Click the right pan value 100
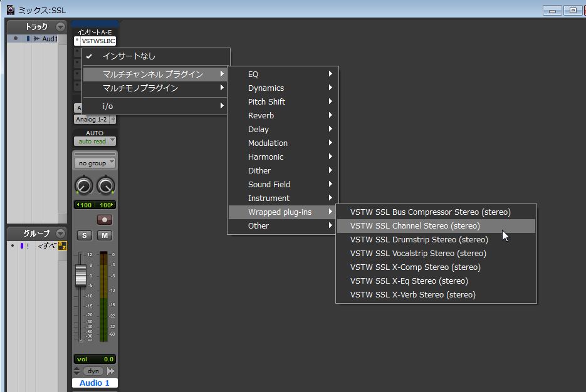Image resolution: width=586 pixels, height=392 pixels. (106, 205)
